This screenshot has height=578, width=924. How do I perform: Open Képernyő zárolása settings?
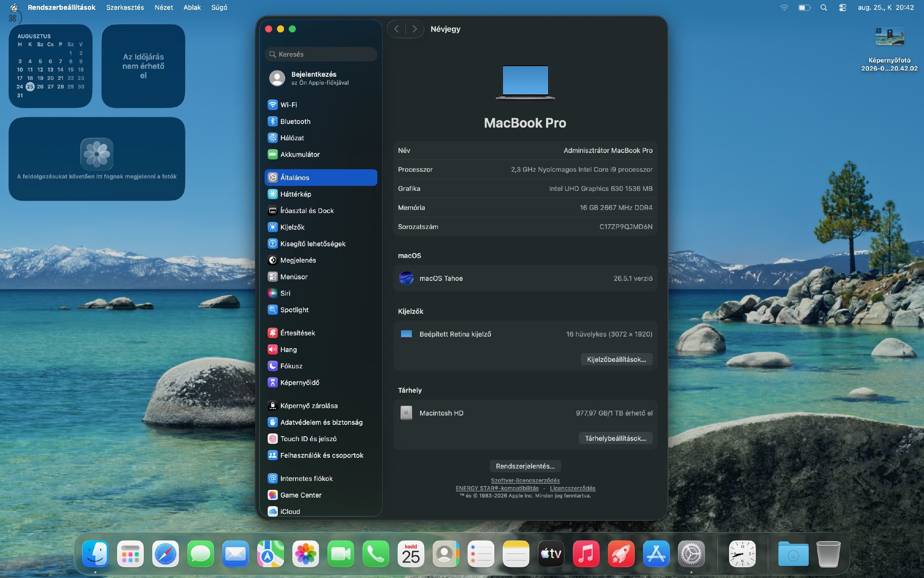[x=321, y=406]
